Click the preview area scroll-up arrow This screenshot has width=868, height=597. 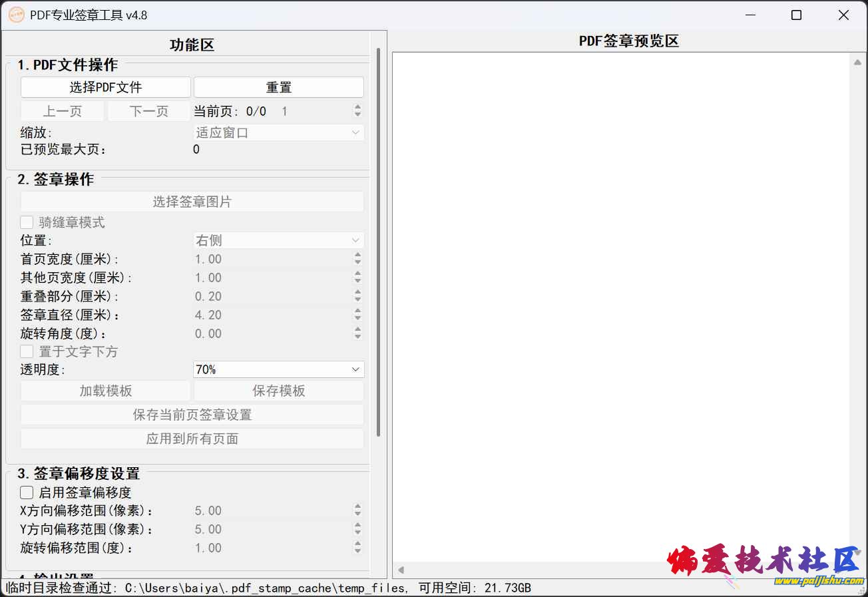[857, 63]
